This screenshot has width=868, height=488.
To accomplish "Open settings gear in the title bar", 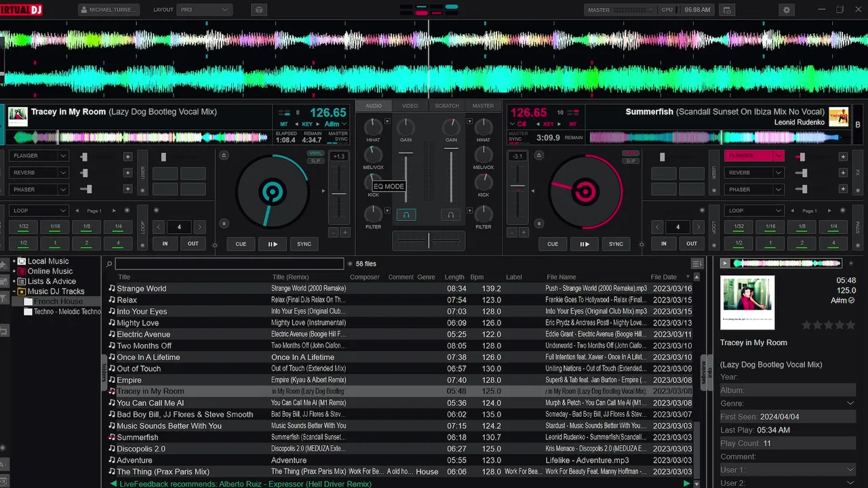I will [x=787, y=10].
